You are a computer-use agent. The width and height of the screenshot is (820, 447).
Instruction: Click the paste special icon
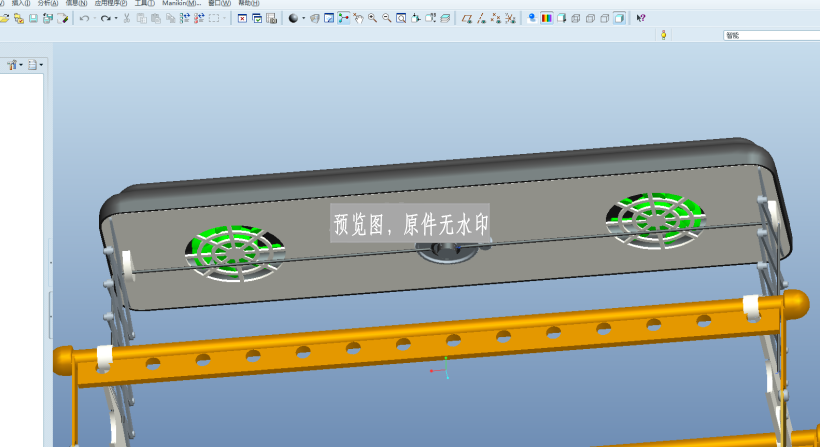(170, 18)
